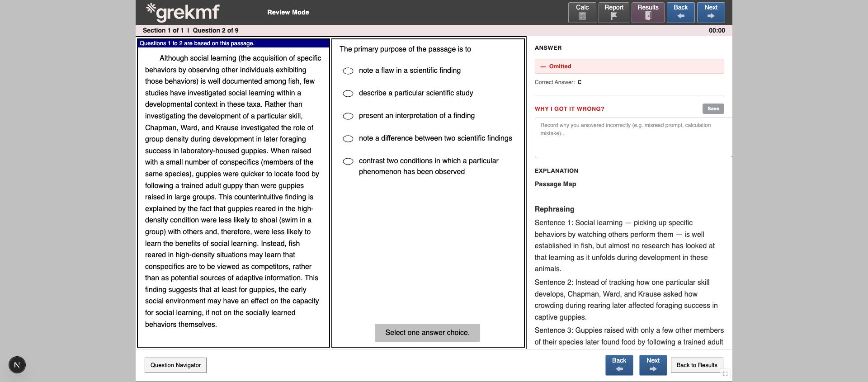The width and height of the screenshot is (868, 382).
Task: Open the round N badge icon
Action: [17, 365]
